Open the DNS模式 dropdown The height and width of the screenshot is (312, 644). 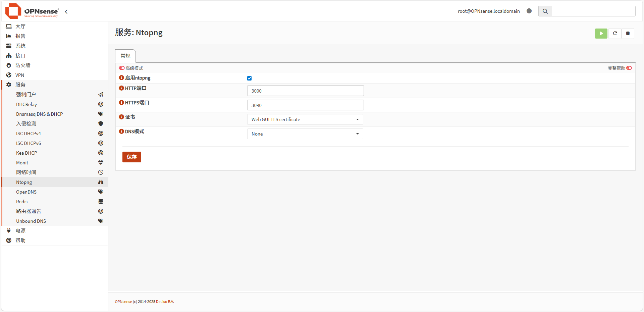pyautogui.click(x=305, y=134)
